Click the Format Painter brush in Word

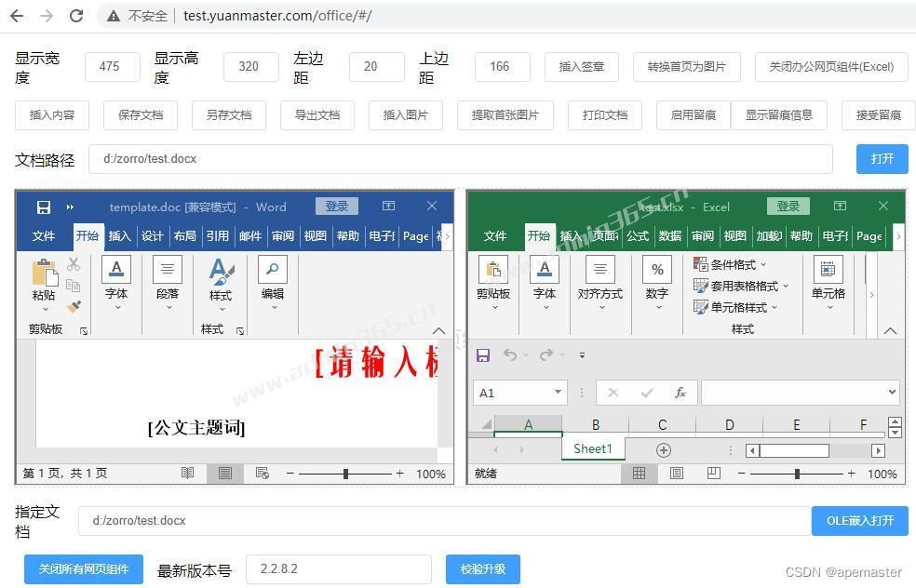coord(74,306)
